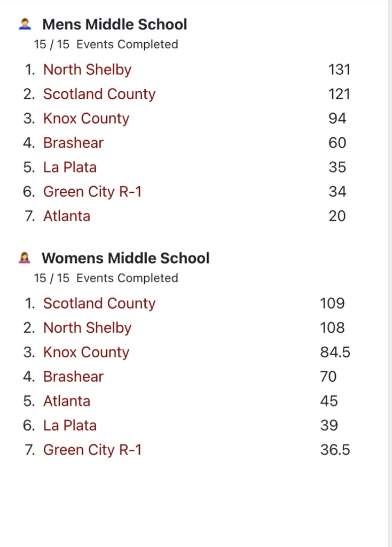The height and width of the screenshot is (547, 392).
Task: Click the Mens Middle School heading
Action: click(114, 25)
